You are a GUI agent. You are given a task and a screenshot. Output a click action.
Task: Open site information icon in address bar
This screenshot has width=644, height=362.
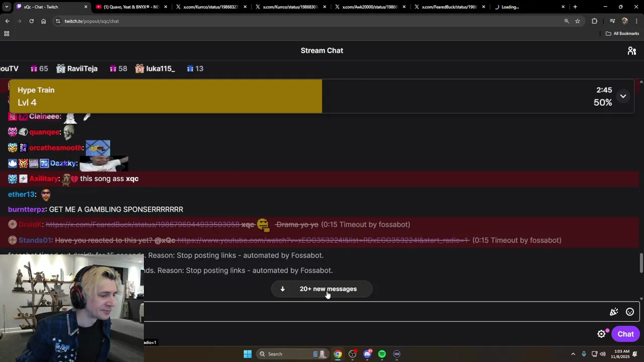pyautogui.click(x=58, y=21)
